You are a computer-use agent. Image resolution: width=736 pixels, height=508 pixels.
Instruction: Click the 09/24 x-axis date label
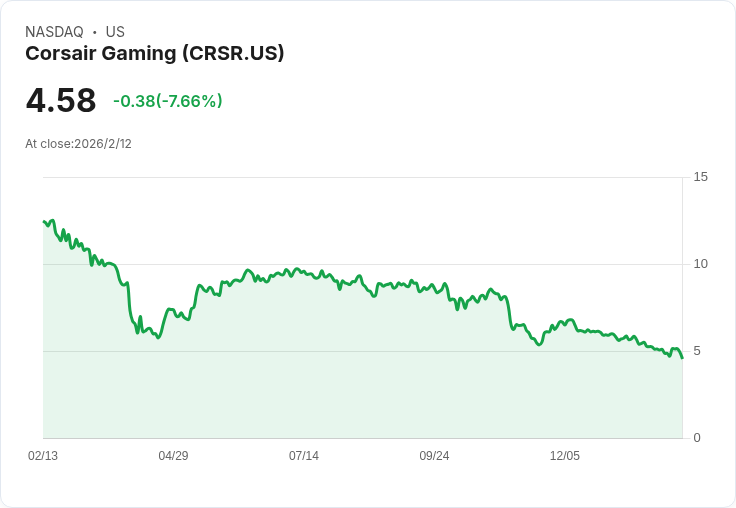coord(434,456)
